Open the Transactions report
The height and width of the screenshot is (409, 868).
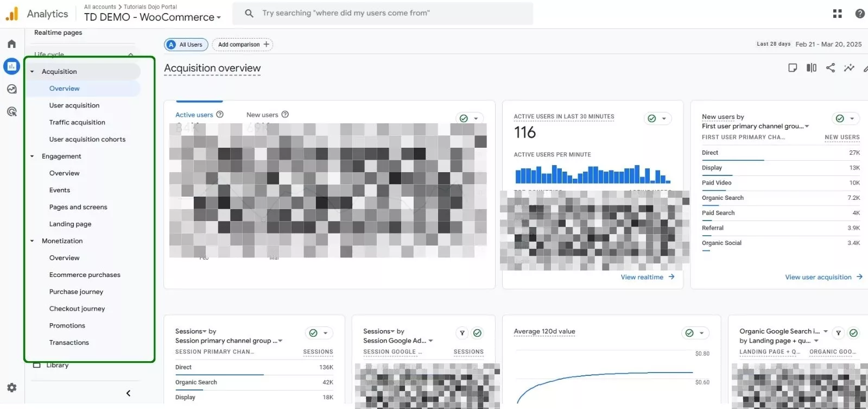point(69,342)
